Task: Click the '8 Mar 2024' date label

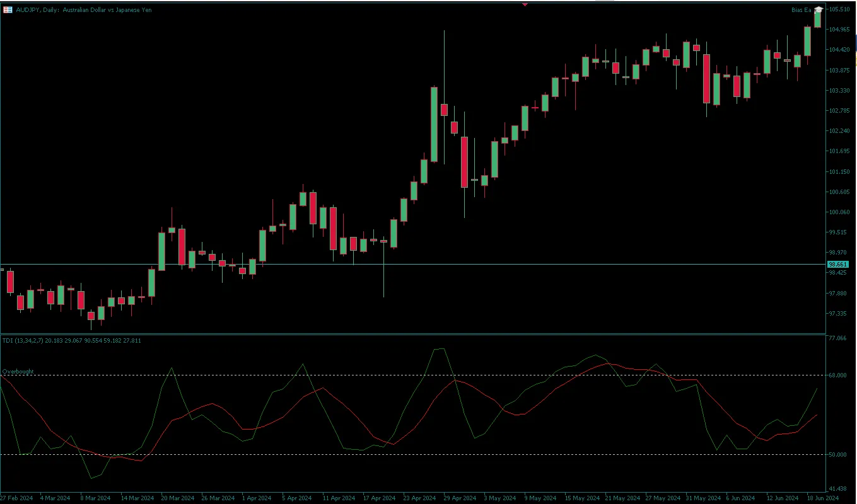Action: [95, 498]
